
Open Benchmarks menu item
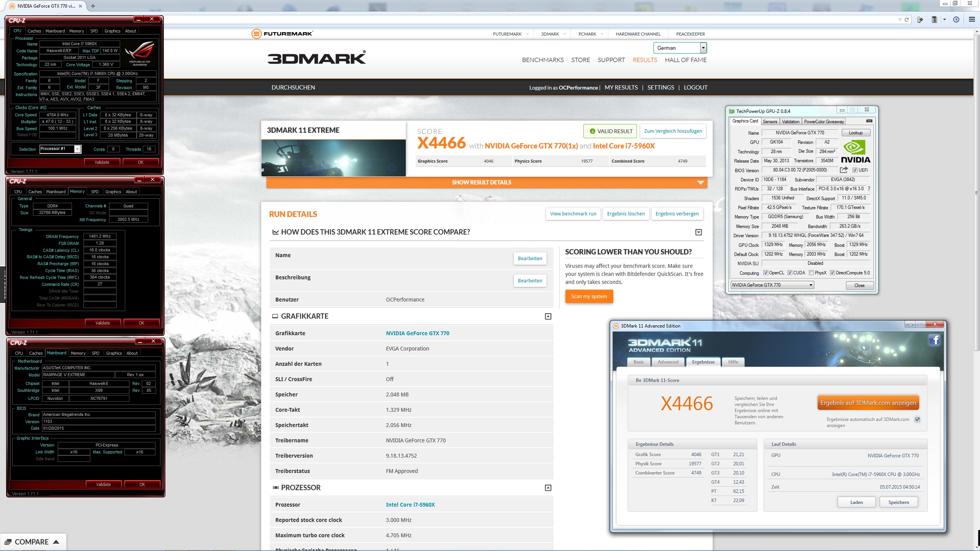[x=543, y=60]
